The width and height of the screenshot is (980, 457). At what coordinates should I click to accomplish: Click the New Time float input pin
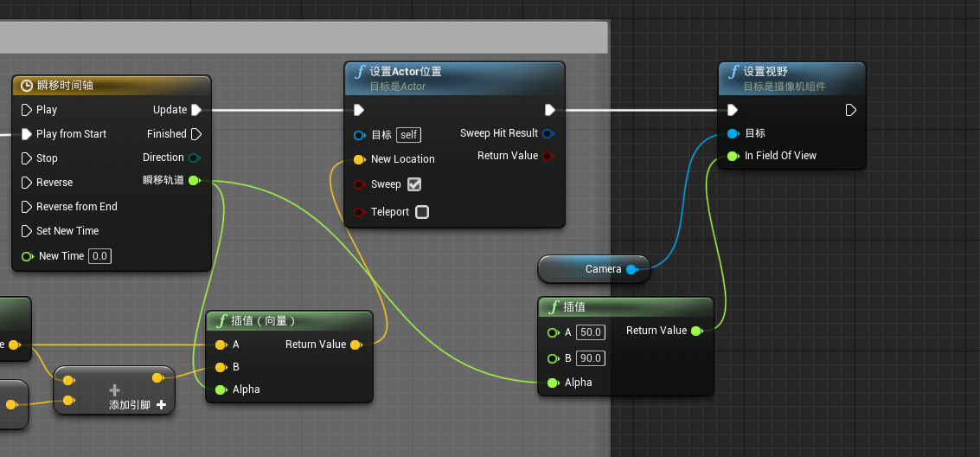27,256
